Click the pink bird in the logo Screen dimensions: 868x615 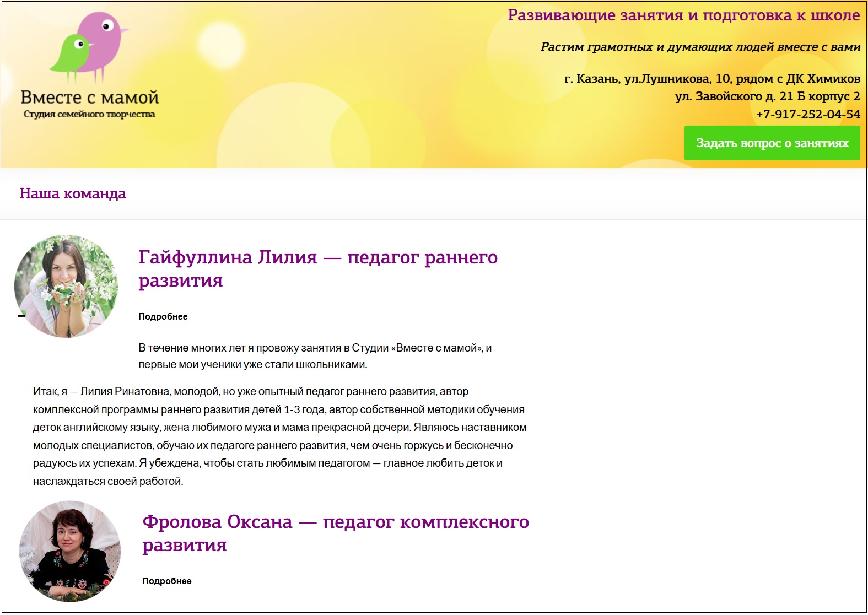pos(101,39)
